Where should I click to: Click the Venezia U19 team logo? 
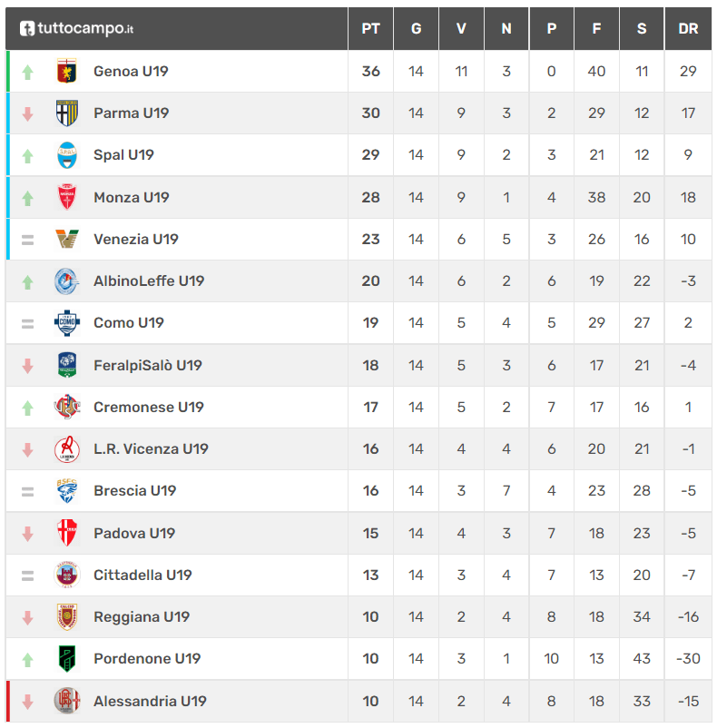point(67,239)
